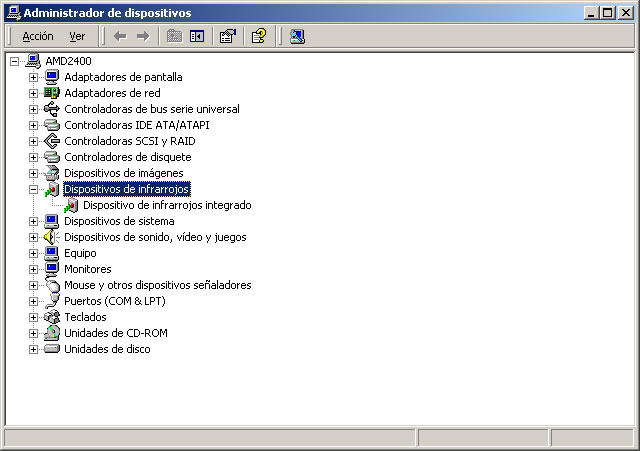Click the system devices icon
The image size is (640, 451).
52,221
